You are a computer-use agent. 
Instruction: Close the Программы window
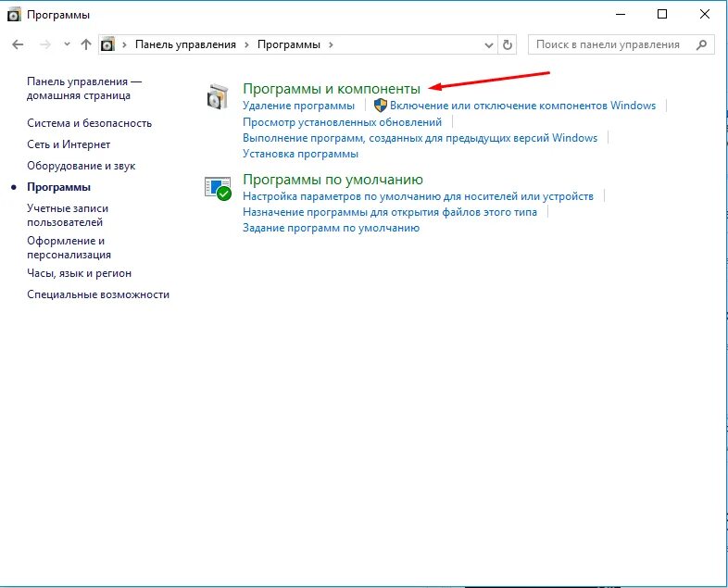(704, 15)
